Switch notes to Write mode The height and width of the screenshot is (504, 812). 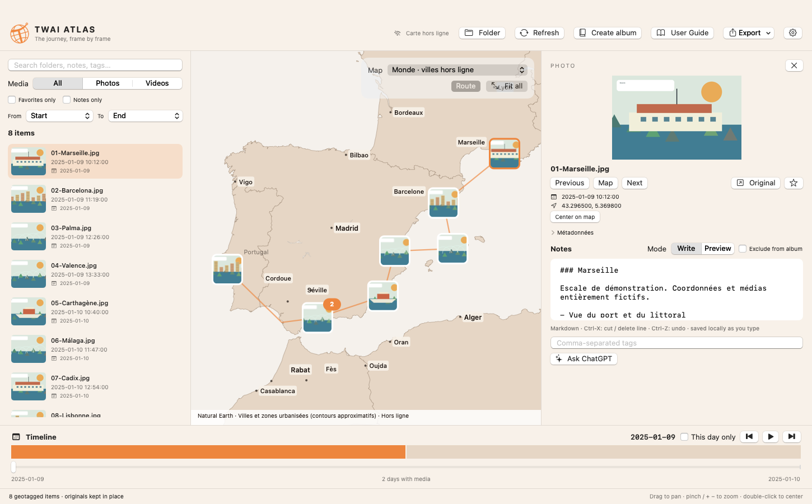pos(686,249)
